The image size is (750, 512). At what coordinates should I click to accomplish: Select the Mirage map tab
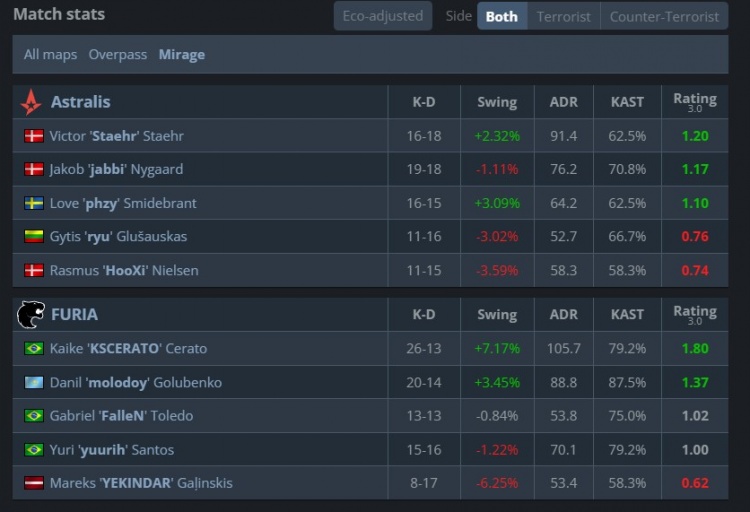click(181, 55)
